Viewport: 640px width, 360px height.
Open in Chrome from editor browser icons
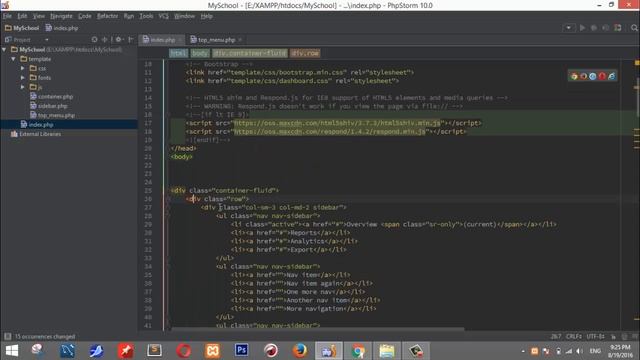574,76
